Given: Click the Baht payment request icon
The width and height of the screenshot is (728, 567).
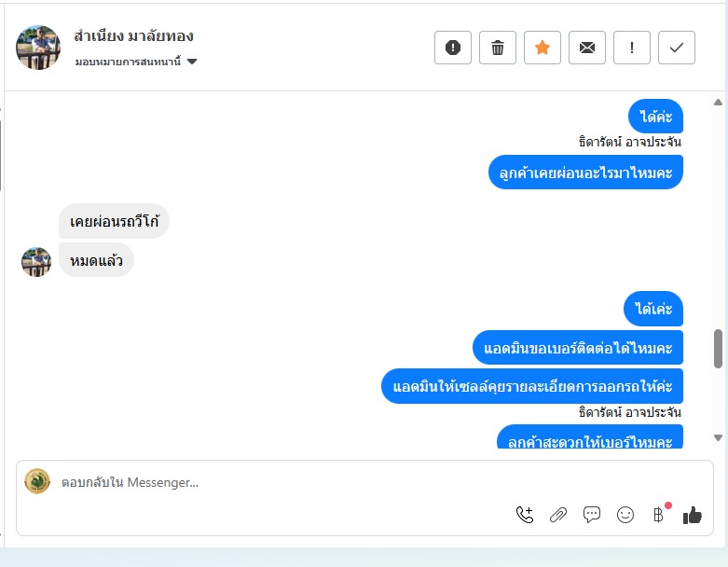Looking at the screenshot, I should [658, 515].
